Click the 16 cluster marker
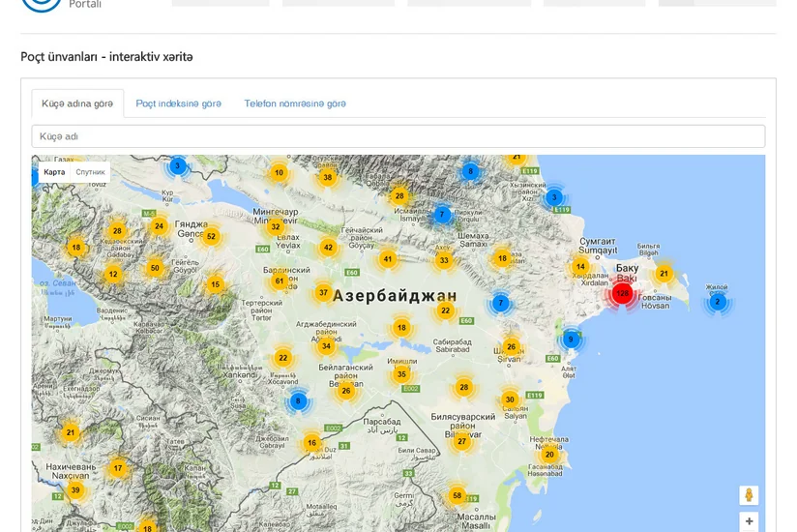Screen dimensions: 797x532 click(311, 443)
